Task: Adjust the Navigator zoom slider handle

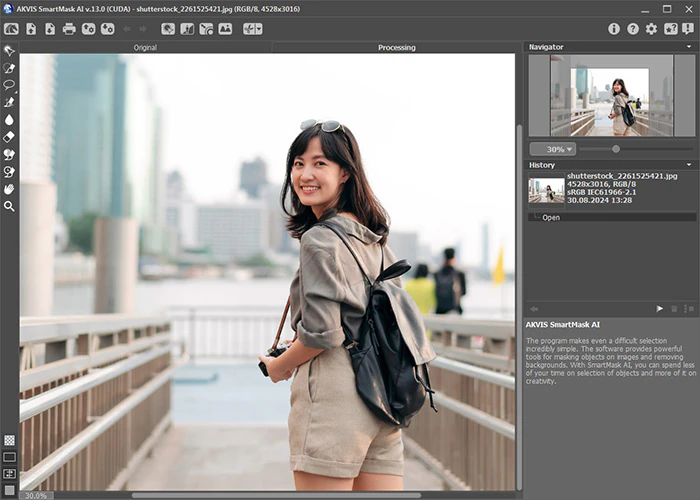Action: 616,149
